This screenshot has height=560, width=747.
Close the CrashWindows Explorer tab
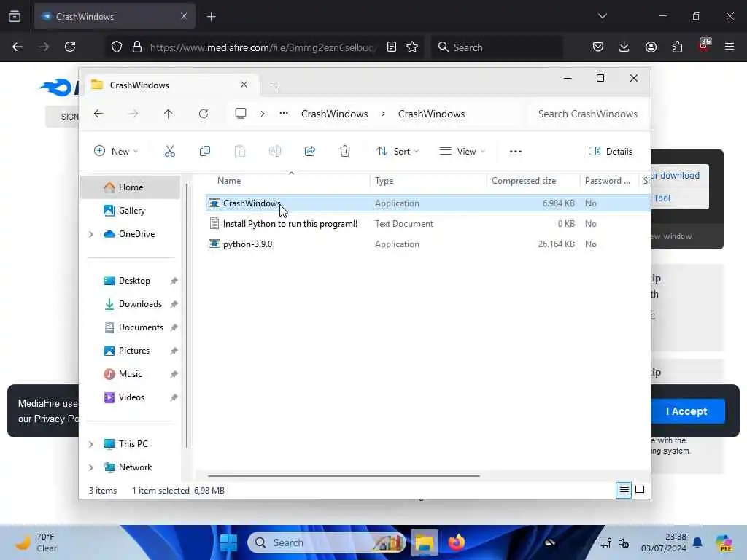pyautogui.click(x=244, y=85)
